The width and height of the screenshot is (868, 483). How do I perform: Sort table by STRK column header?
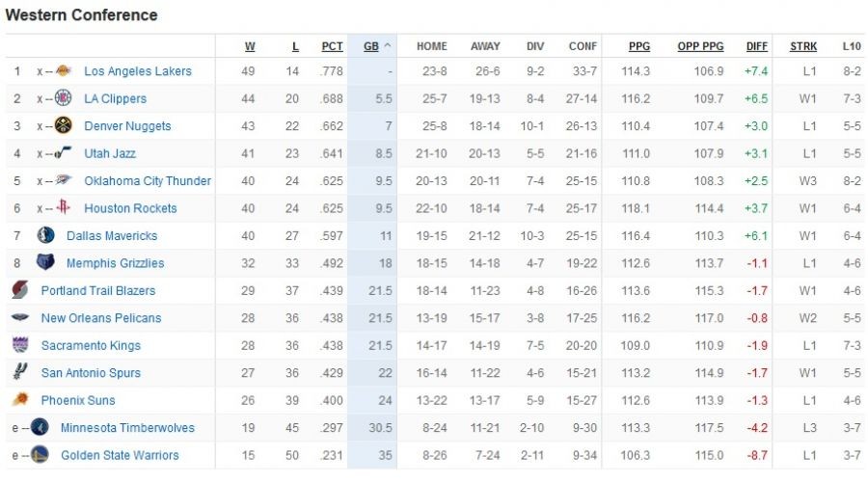(x=803, y=46)
